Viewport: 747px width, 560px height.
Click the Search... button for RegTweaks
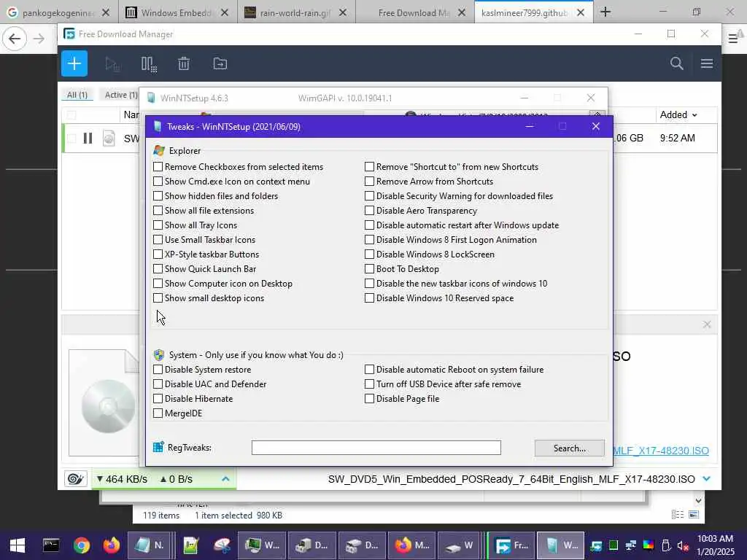pos(569,448)
